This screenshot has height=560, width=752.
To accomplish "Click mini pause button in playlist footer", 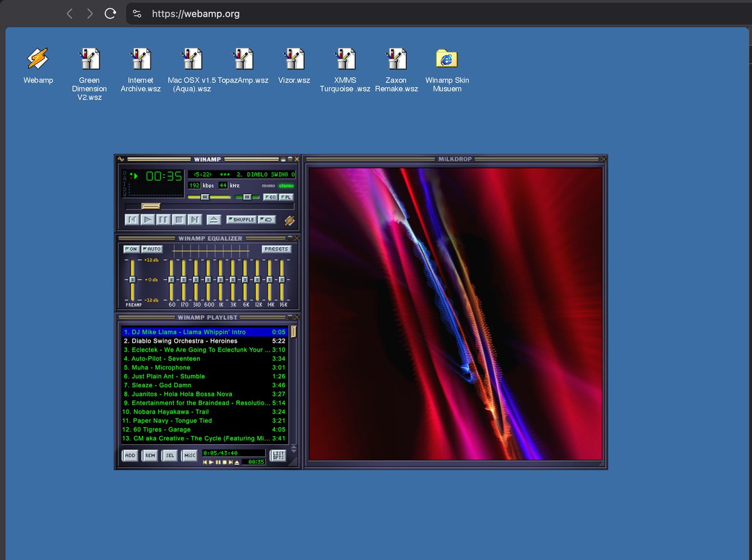I will [218, 462].
